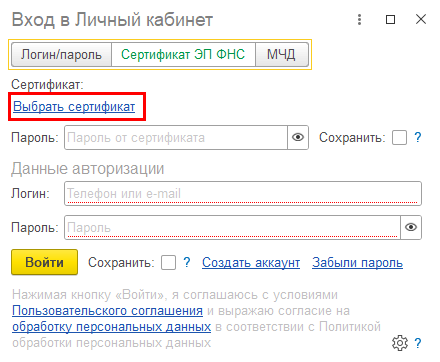Focus the Пароль от сертификата field
The image size is (440, 362).
(176, 137)
